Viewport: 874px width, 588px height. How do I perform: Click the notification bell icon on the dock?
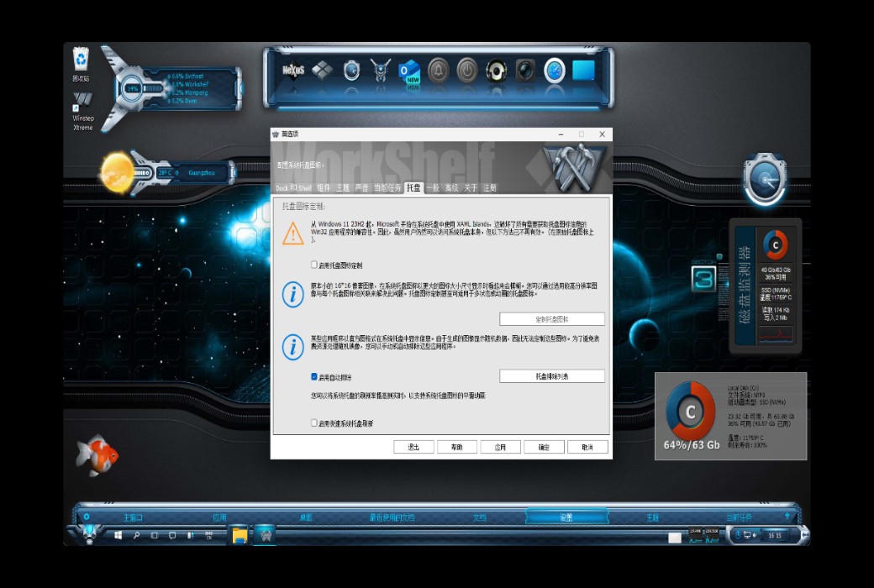tap(438, 71)
